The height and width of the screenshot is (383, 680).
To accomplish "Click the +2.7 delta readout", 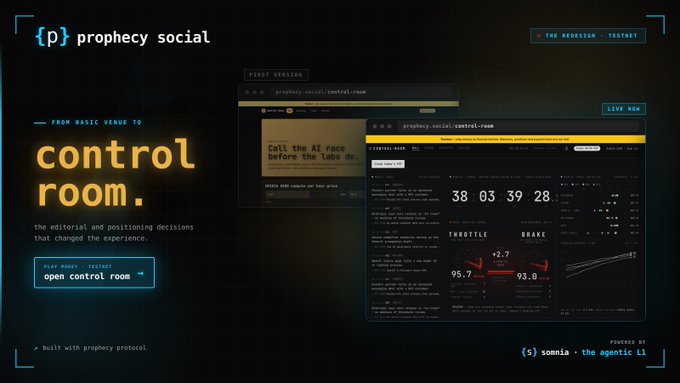I will [500, 254].
